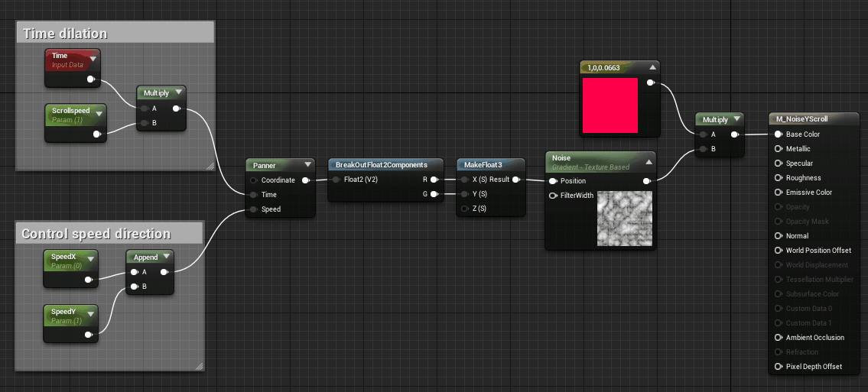Screen dimensions: 868x392
Task: Collapse the SpeedY node arrow
Action: tap(91, 313)
